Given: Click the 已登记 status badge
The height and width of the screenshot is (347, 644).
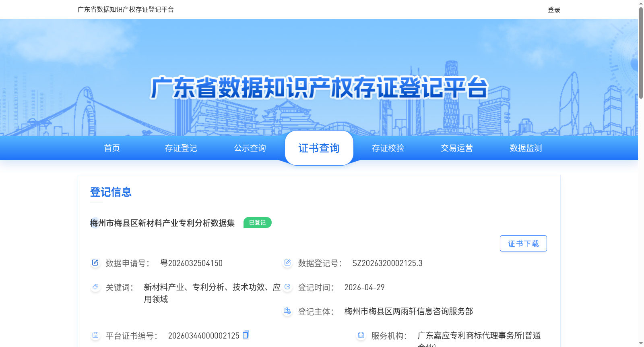Looking at the screenshot, I should coord(258,222).
